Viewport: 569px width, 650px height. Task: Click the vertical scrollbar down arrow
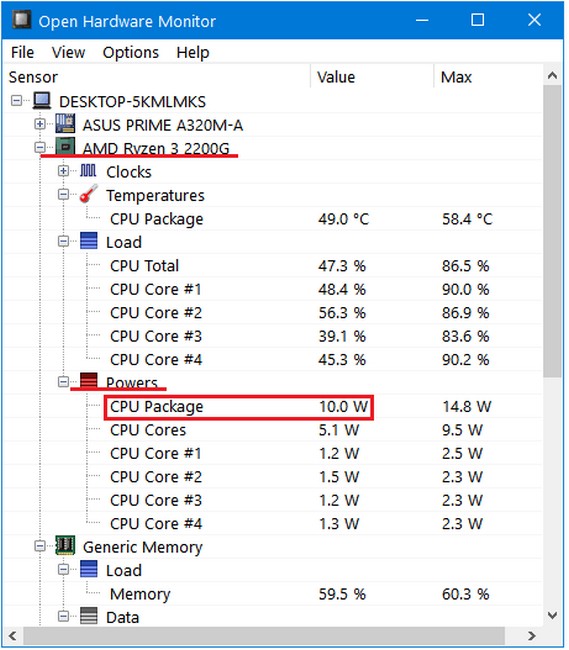552,616
